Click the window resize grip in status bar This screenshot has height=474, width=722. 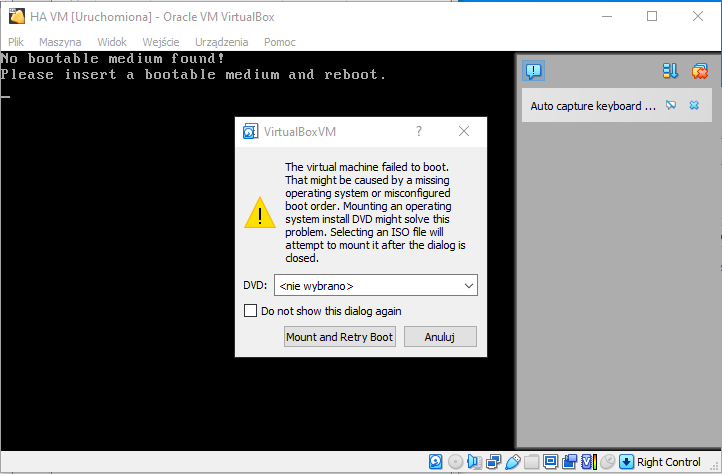click(716, 467)
